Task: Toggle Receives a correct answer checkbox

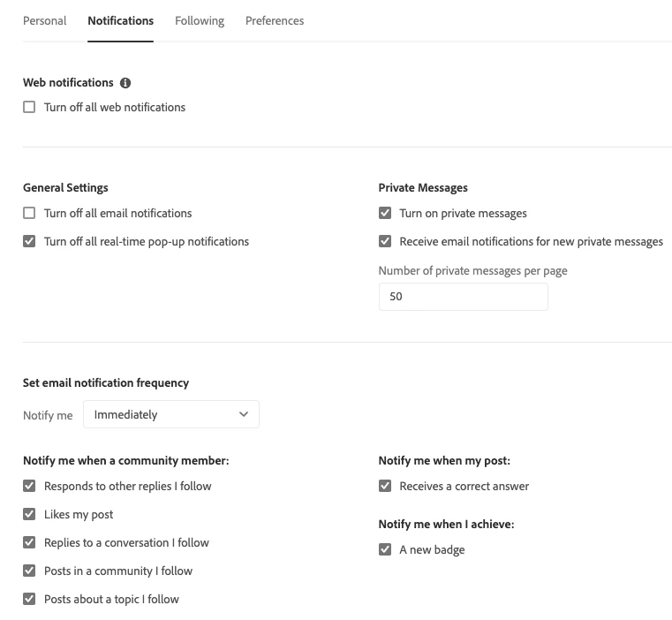Action: coord(385,486)
